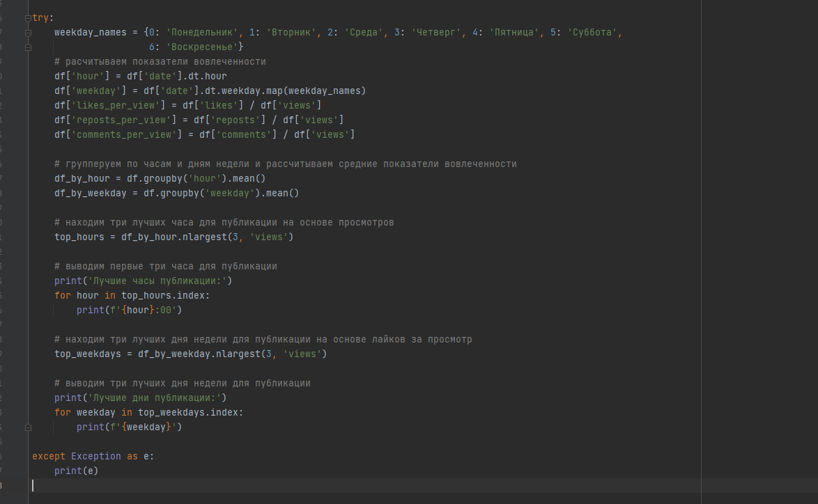
Task: Click fold end marker beside 'Воскресенье' line
Action: (28, 47)
